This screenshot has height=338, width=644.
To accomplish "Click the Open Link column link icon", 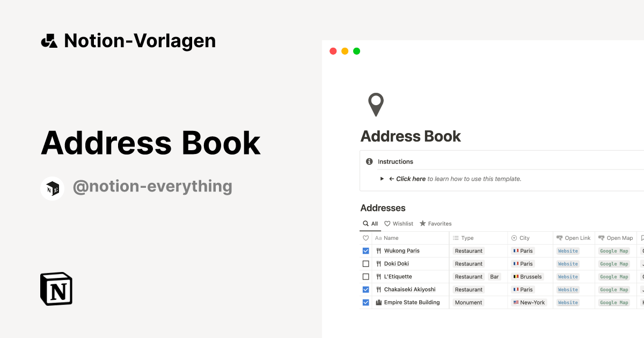I will tap(558, 238).
